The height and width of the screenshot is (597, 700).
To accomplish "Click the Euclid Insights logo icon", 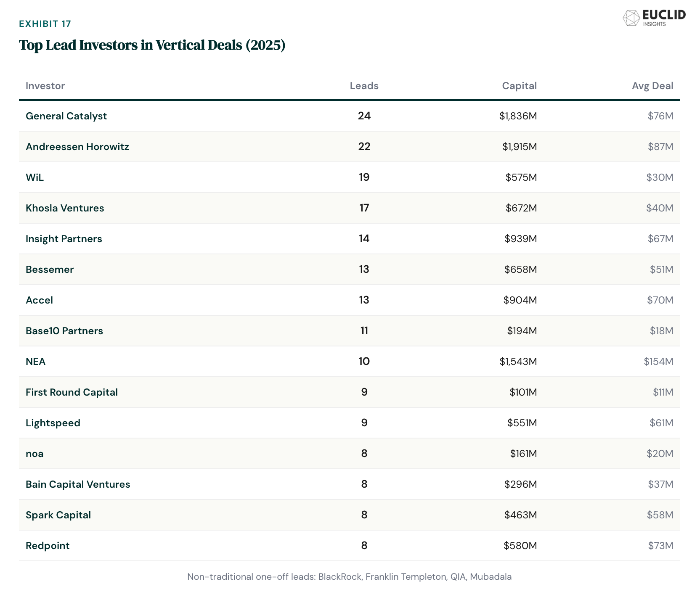I will 631,18.
